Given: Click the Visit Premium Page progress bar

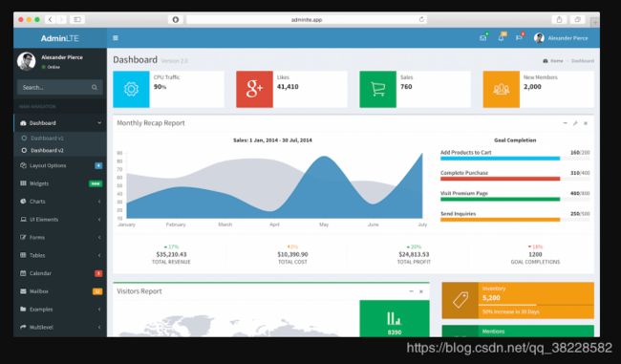Looking at the screenshot, I should click(515, 200).
